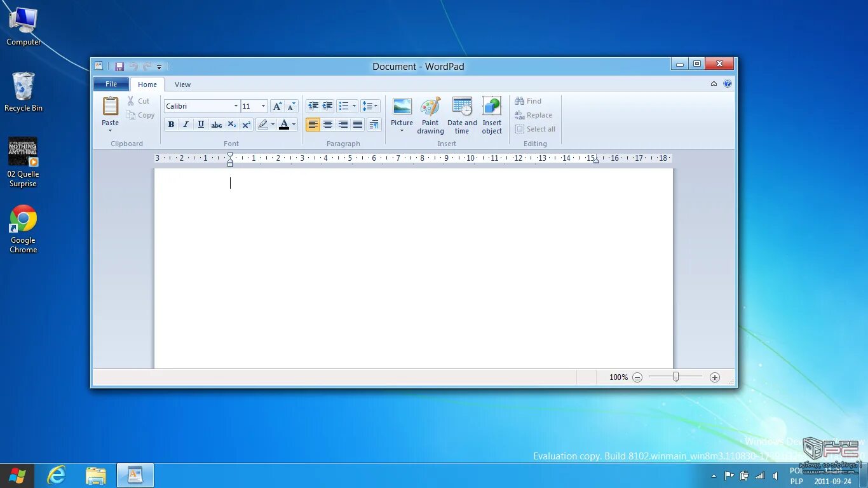Open the paragraph dialog icon
The height and width of the screenshot is (488, 868).
point(374,125)
